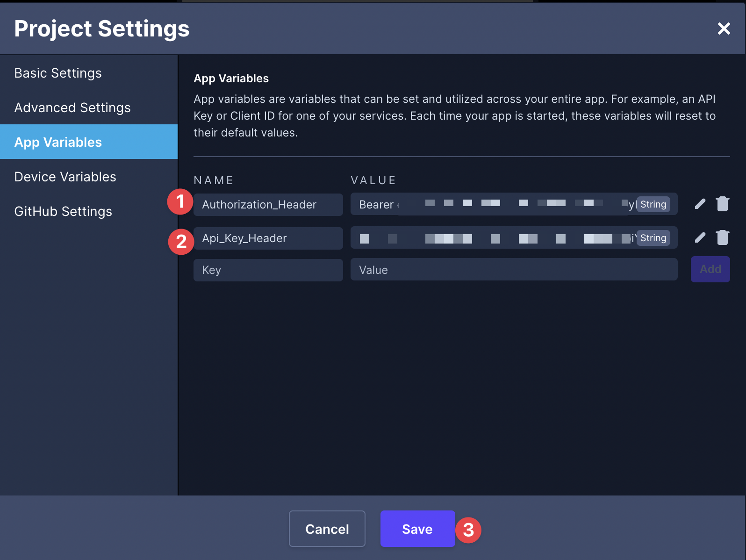
Task: Focus the new variable Value field
Action: tap(514, 270)
